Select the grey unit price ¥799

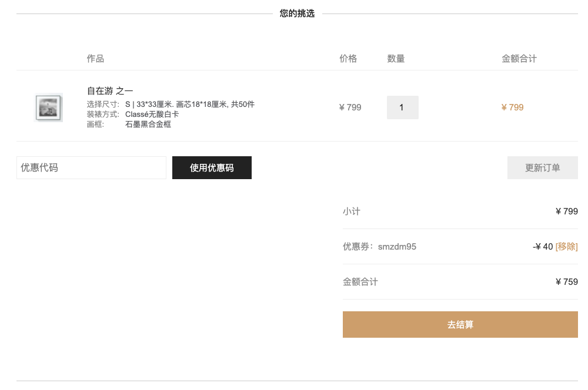pyautogui.click(x=350, y=107)
